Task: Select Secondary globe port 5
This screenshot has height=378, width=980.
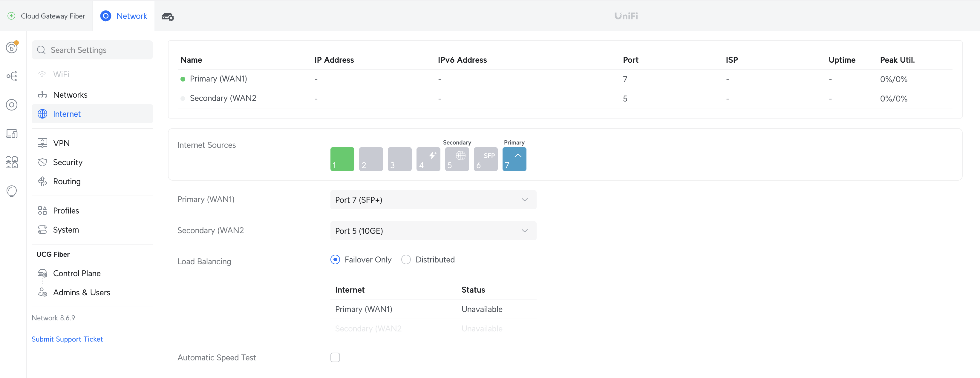Action: (457, 159)
